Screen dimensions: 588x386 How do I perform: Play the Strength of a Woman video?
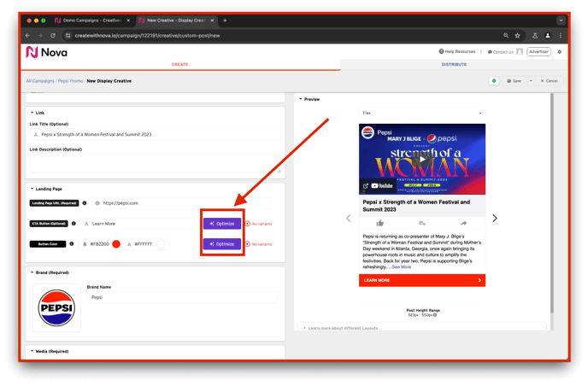point(421,159)
